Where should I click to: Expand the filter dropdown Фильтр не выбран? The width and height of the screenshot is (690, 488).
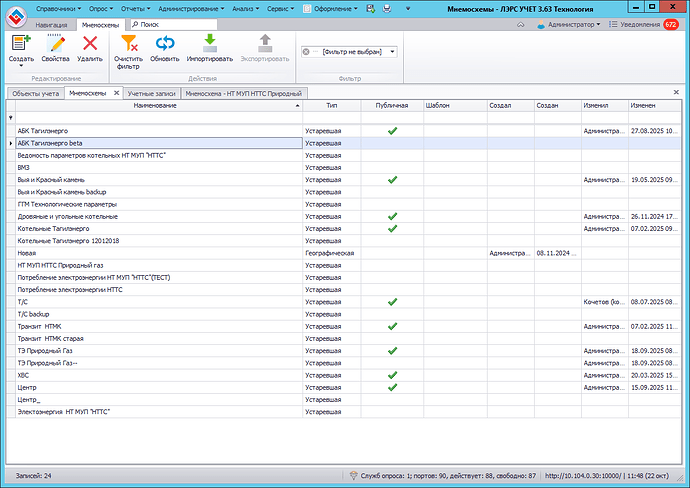click(x=392, y=51)
